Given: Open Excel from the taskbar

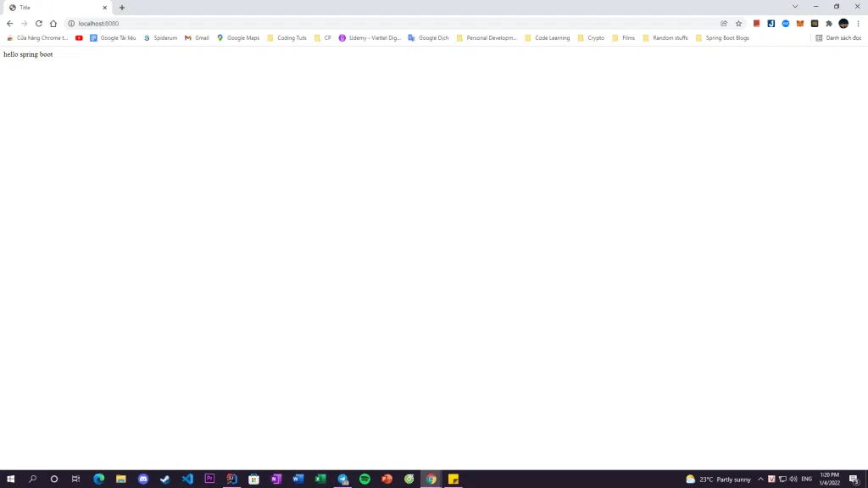Looking at the screenshot, I should [320, 480].
